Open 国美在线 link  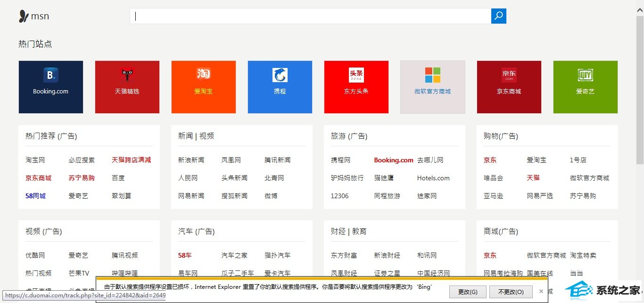[540, 273]
